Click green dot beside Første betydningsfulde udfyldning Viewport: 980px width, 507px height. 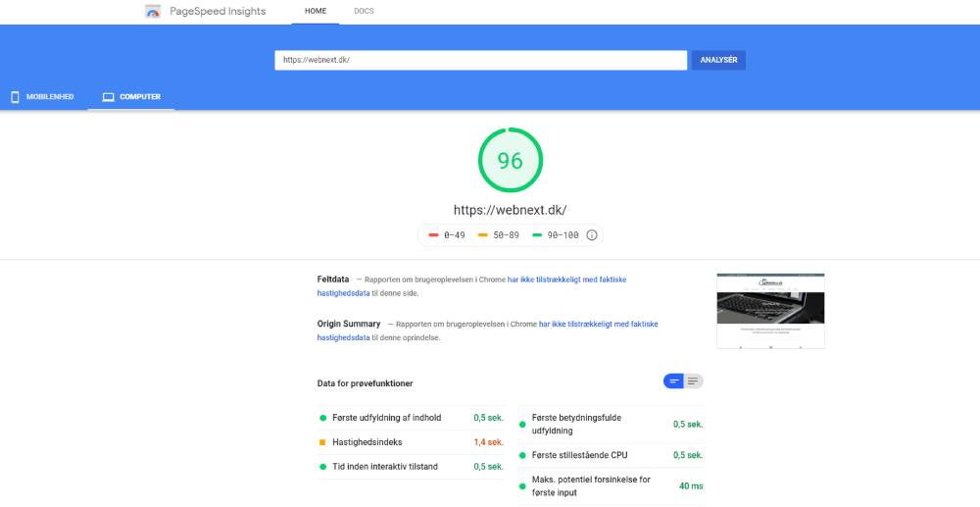(522, 425)
